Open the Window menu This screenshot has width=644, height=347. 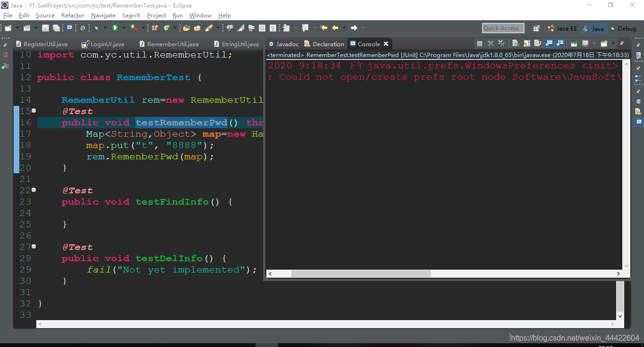point(200,16)
